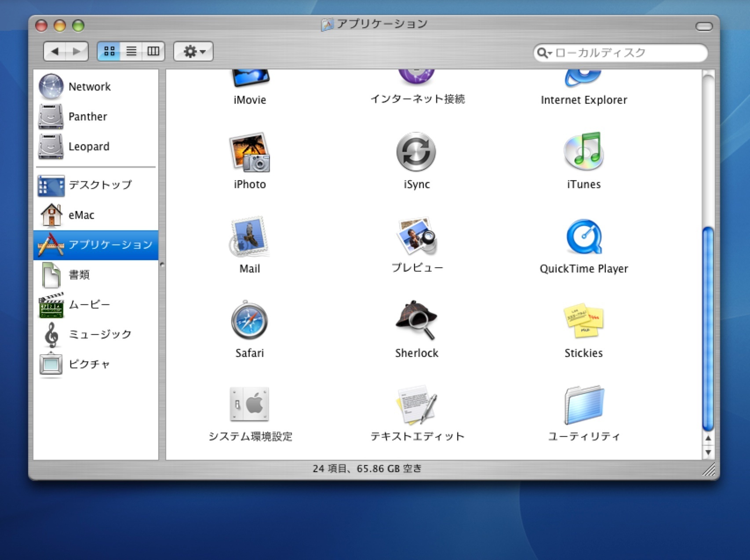Click the iMovie icon
This screenshot has height=560, width=750.
pyautogui.click(x=250, y=78)
